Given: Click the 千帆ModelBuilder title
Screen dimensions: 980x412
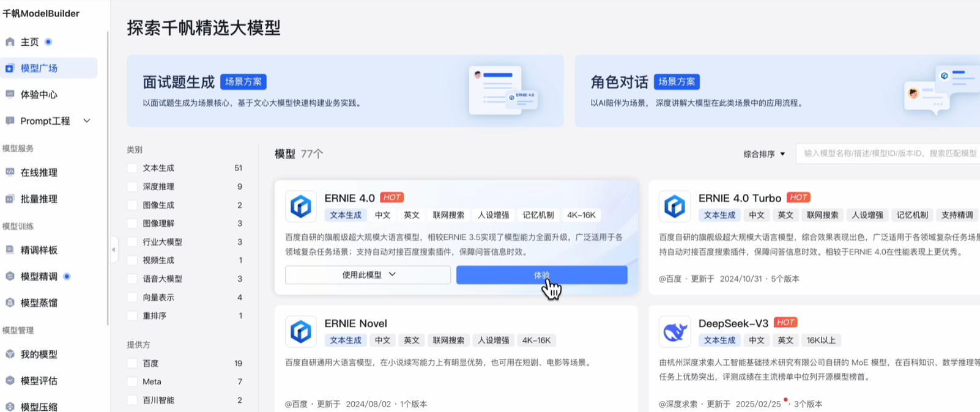Looking at the screenshot, I should (41, 13).
